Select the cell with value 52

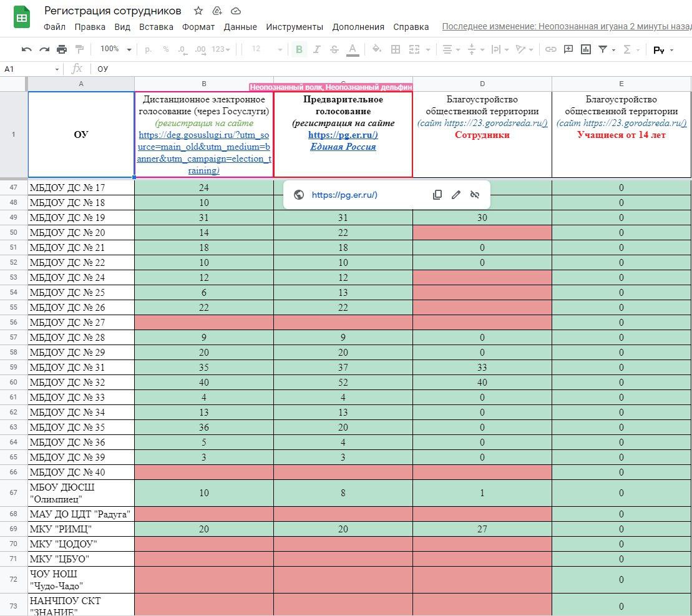point(343,382)
